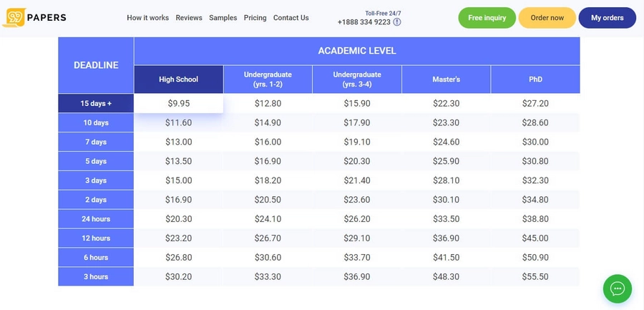
Task: Select the PhD academic level header
Action: (535, 79)
